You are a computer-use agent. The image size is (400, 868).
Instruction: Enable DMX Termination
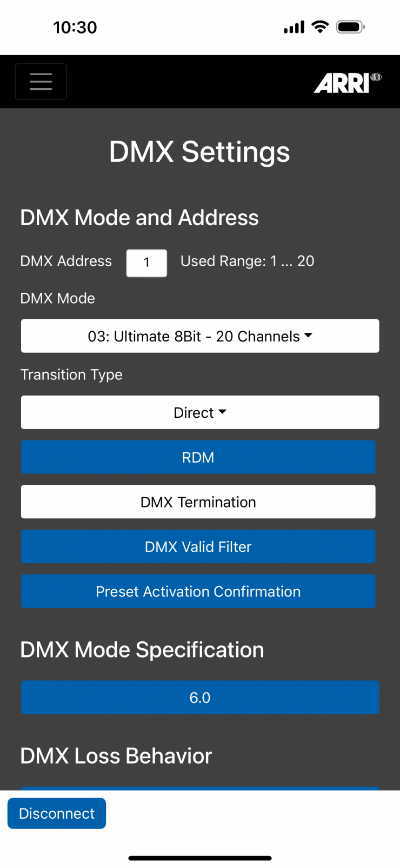click(198, 502)
